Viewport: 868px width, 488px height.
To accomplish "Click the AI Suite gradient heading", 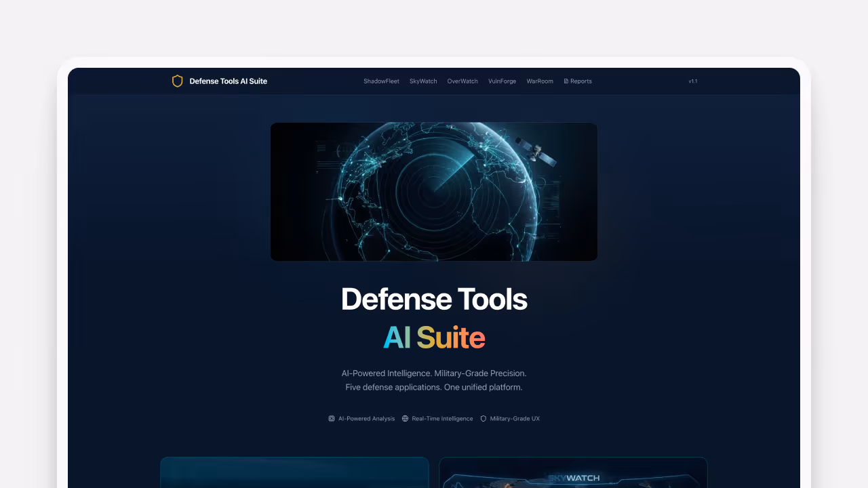I will pyautogui.click(x=434, y=337).
